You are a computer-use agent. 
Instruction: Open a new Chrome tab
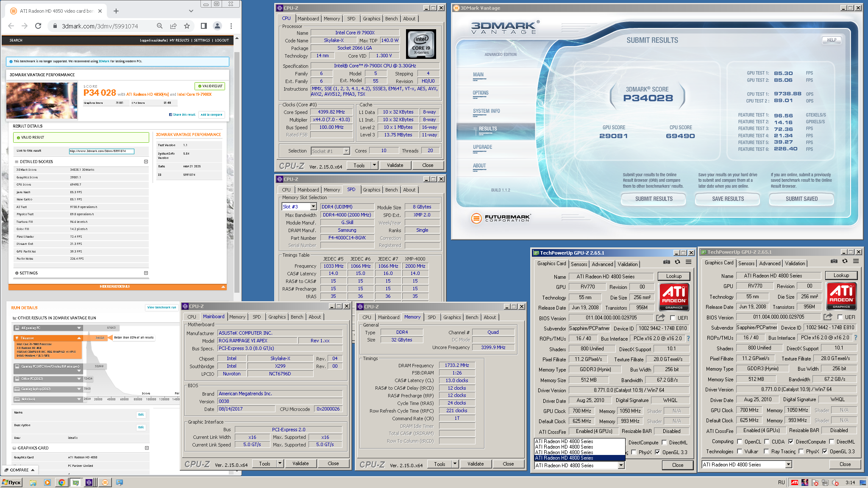pos(116,11)
